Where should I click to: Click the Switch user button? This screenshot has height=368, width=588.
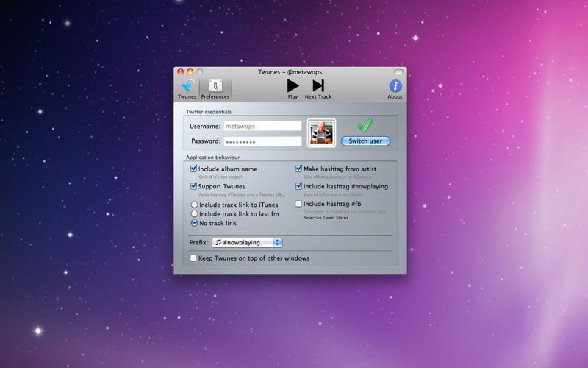point(365,141)
